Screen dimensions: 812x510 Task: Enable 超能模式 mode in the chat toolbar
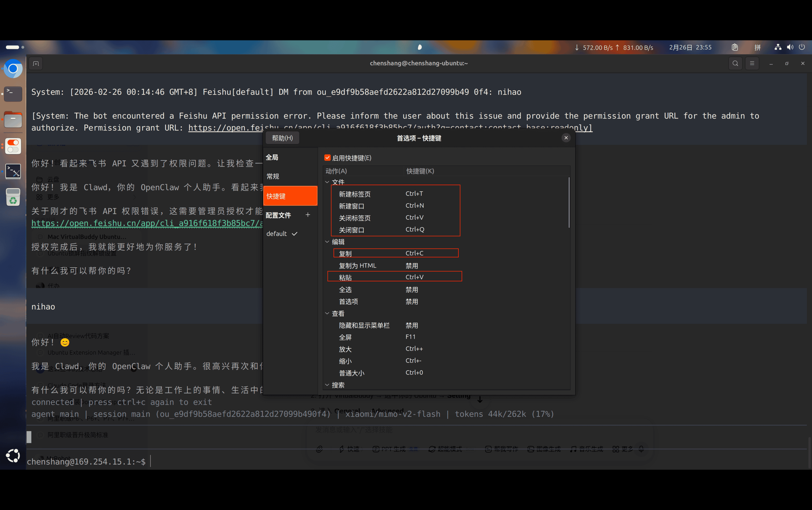[x=445, y=449]
